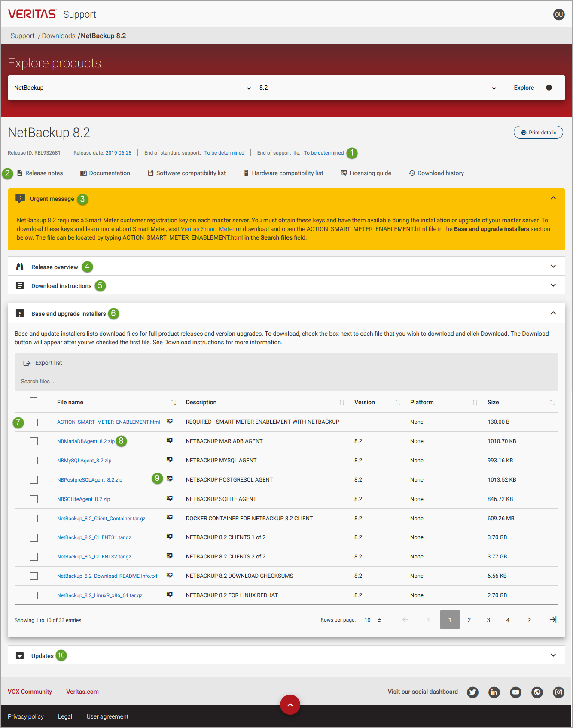Click the Downloads breadcrumb
The image size is (573, 728).
tap(58, 36)
